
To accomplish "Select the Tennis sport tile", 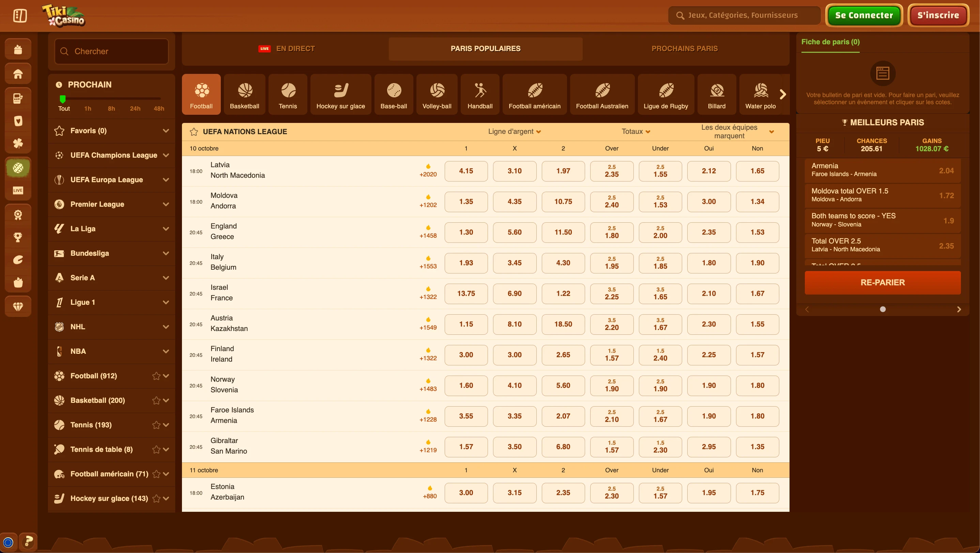I will pyautogui.click(x=288, y=94).
